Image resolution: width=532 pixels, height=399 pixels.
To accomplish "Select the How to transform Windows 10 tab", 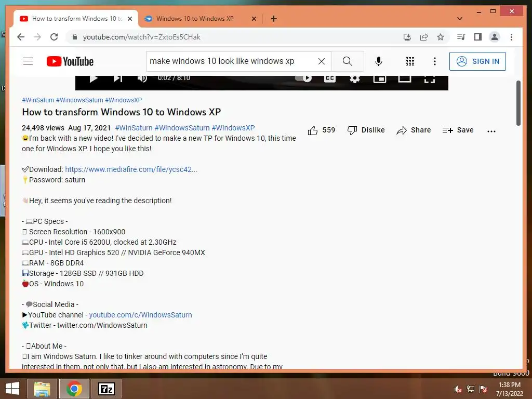I will pos(77,19).
